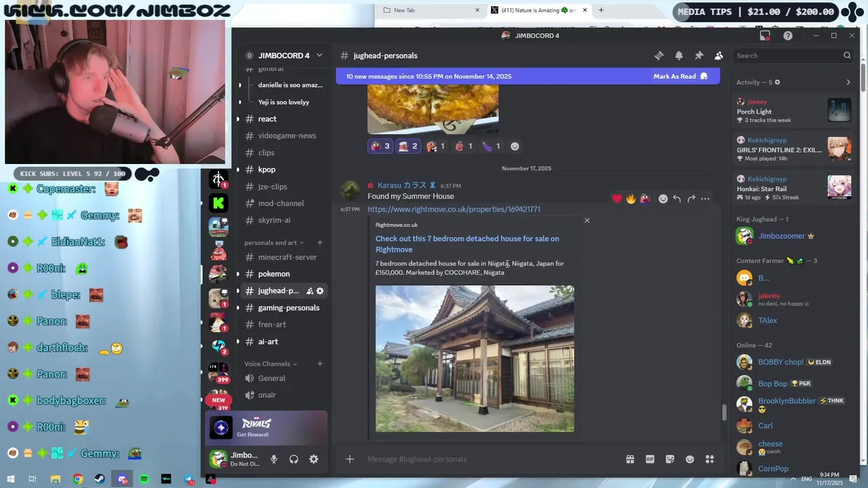The height and width of the screenshot is (488, 868).
Task: Toggle the eggplant reaction
Action: point(492,146)
